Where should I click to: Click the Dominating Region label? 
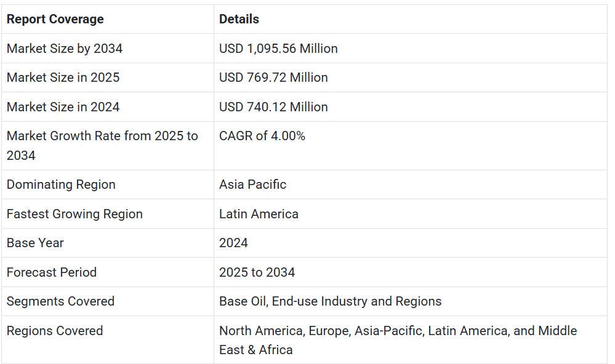tap(61, 184)
